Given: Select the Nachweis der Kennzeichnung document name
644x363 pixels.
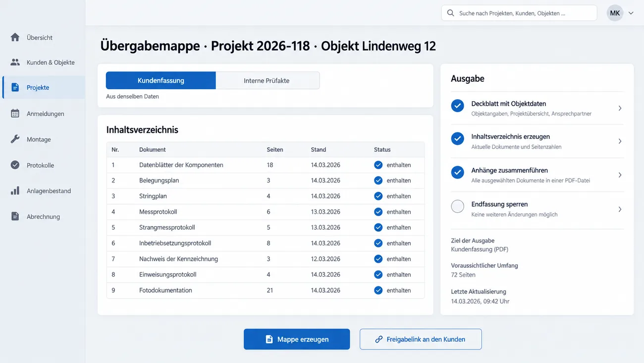Looking at the screenshot, I should click(x=178, y=259).
